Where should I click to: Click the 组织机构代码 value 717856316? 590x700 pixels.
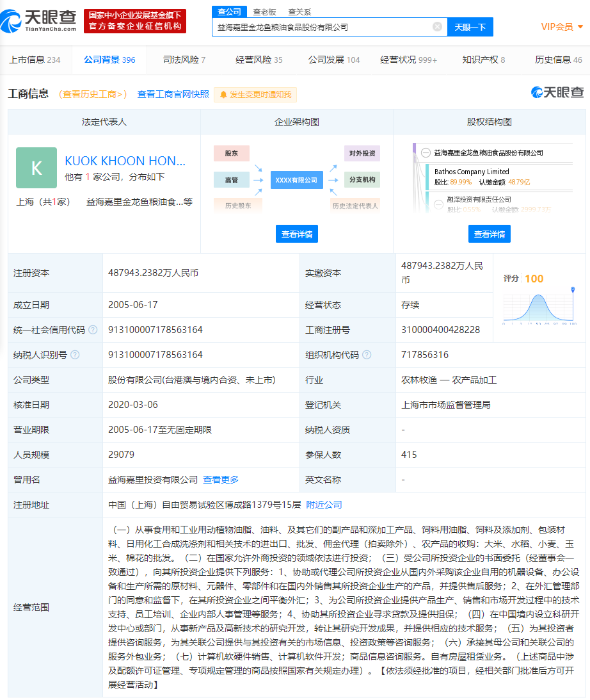(x=425, y=355)
